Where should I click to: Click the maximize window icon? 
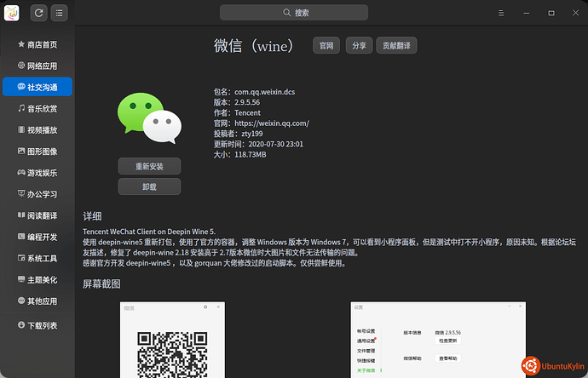tap(551, 13)
